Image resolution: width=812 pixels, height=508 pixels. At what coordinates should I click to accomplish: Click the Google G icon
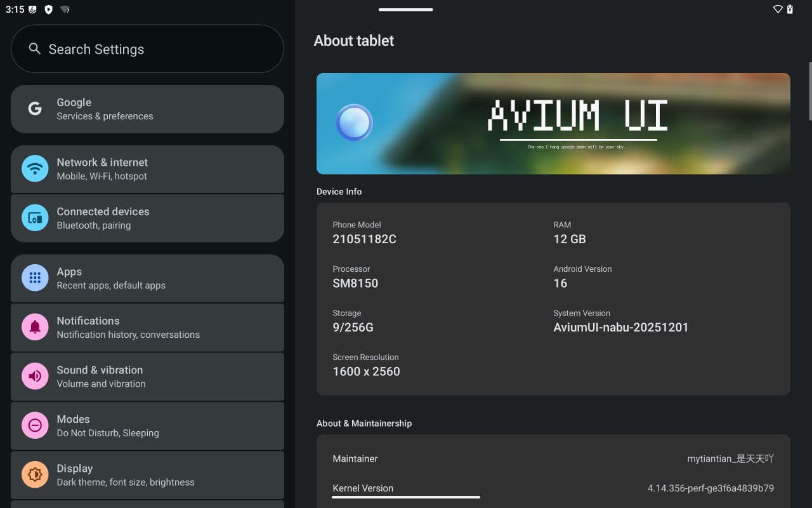point(35,109)
